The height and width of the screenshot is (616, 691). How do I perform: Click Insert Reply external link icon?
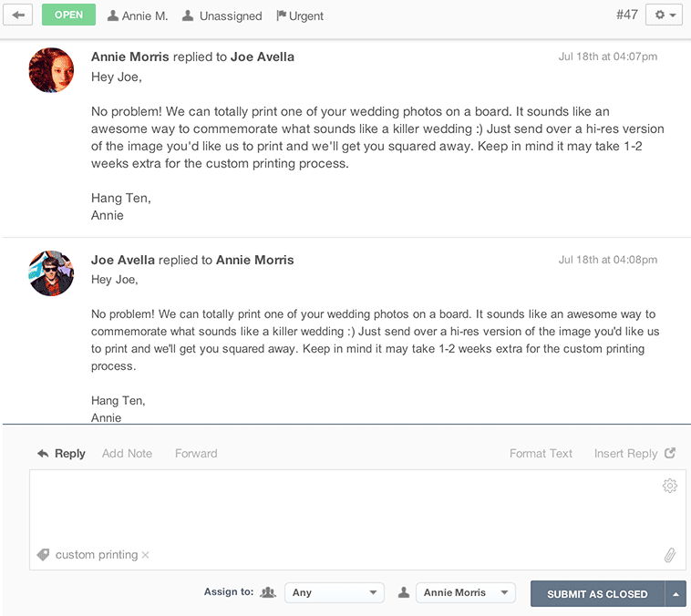670,453
